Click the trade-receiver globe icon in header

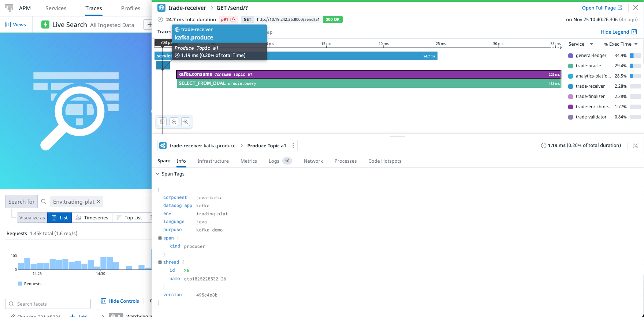pyautogui.click(x=161, y=8)
